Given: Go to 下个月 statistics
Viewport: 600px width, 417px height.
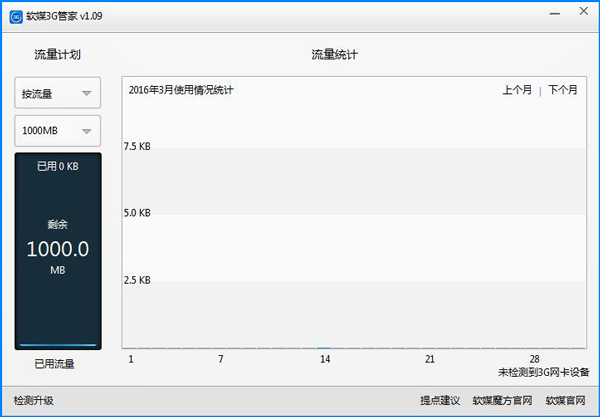Looking at the screenshot, I should [x=562, y=90].
